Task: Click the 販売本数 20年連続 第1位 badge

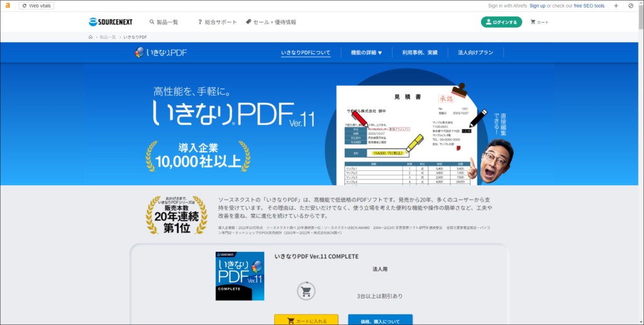Action: pos(177,215)
